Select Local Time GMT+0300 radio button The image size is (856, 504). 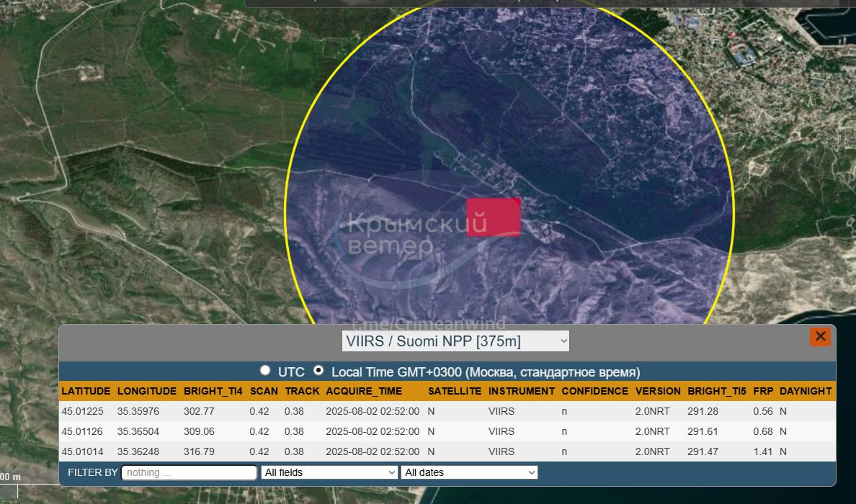[x=318, y=372]
